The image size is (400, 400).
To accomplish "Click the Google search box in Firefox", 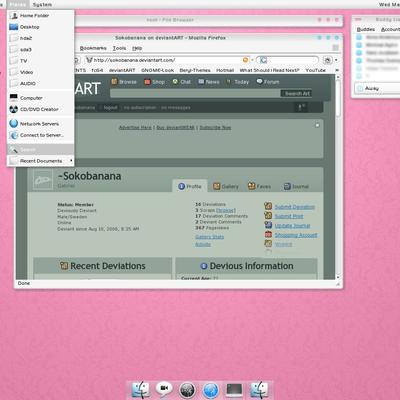I will pyautogui.click(x=288, y=60).
